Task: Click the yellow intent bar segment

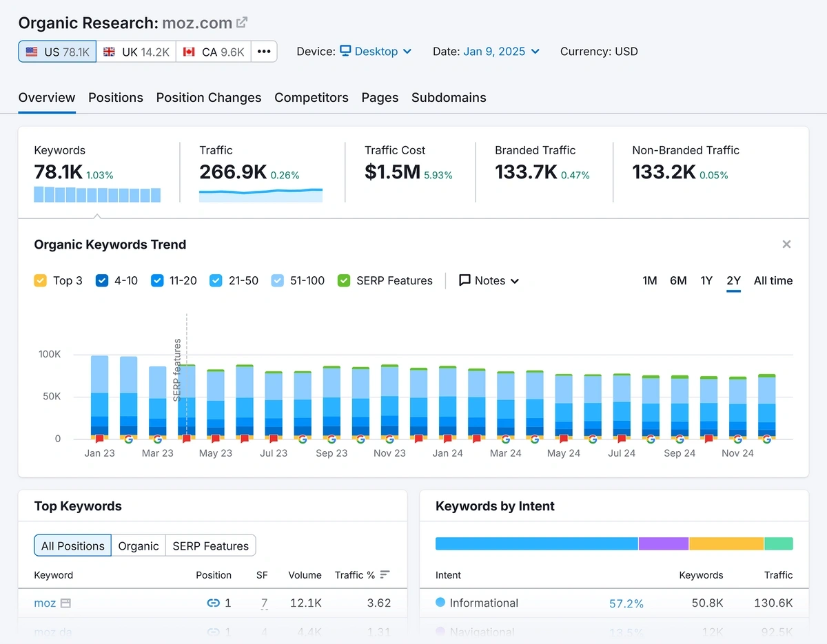Action: pos(726,543)
